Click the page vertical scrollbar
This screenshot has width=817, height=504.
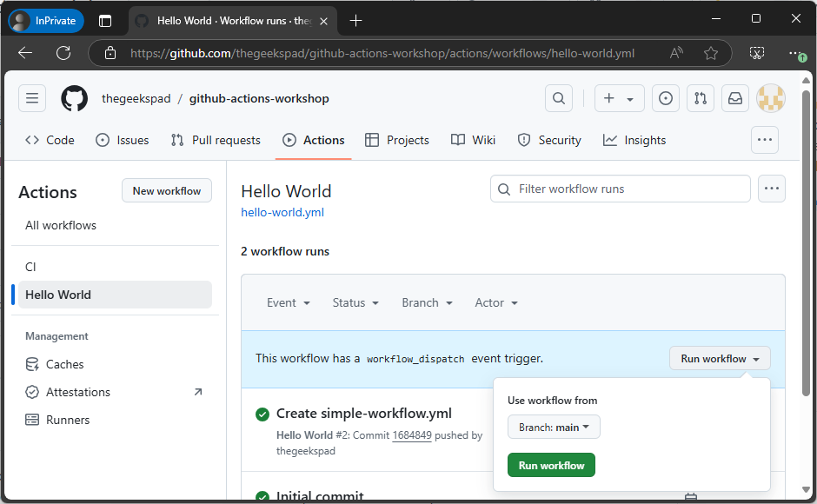coord(806,244)
